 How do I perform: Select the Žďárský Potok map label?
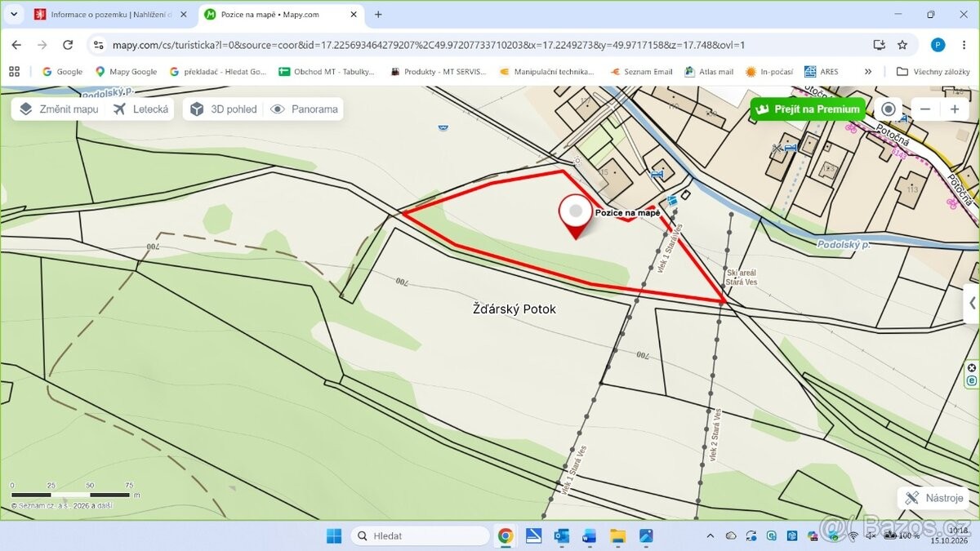[x=514, y=309]
